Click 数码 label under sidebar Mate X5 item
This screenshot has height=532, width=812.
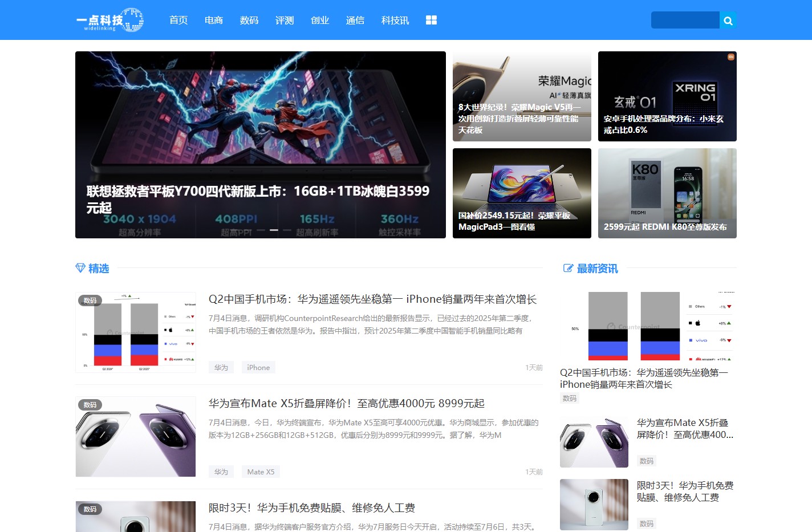(x=647, y=461)
